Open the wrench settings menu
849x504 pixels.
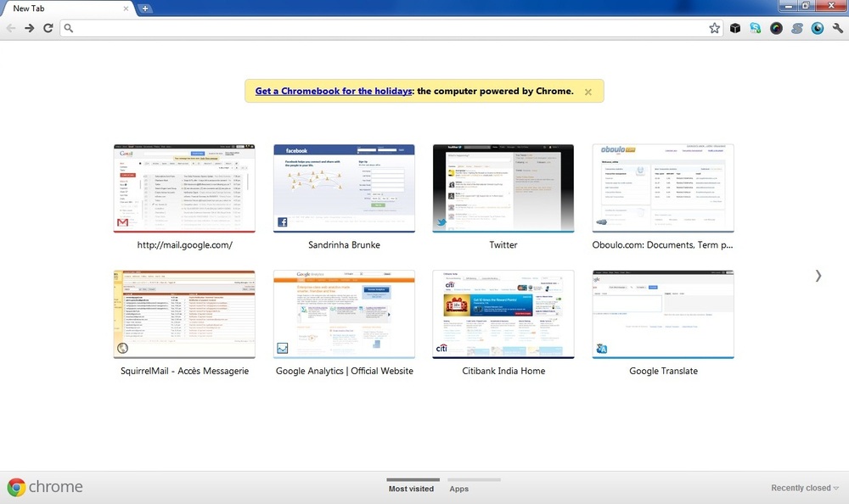click(x=838, y=28)
